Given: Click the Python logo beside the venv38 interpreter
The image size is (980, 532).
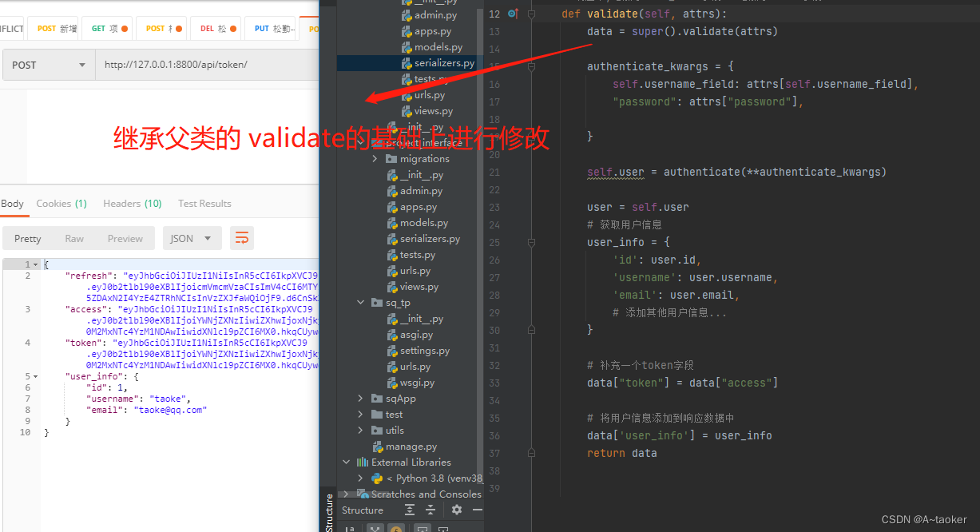Looking at the screenshot, I should 376,478.
